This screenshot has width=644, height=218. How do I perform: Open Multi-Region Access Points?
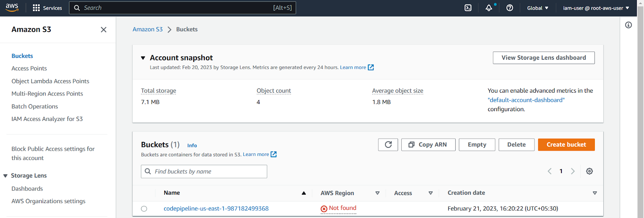pyautogui.click(x=47, y=93)
